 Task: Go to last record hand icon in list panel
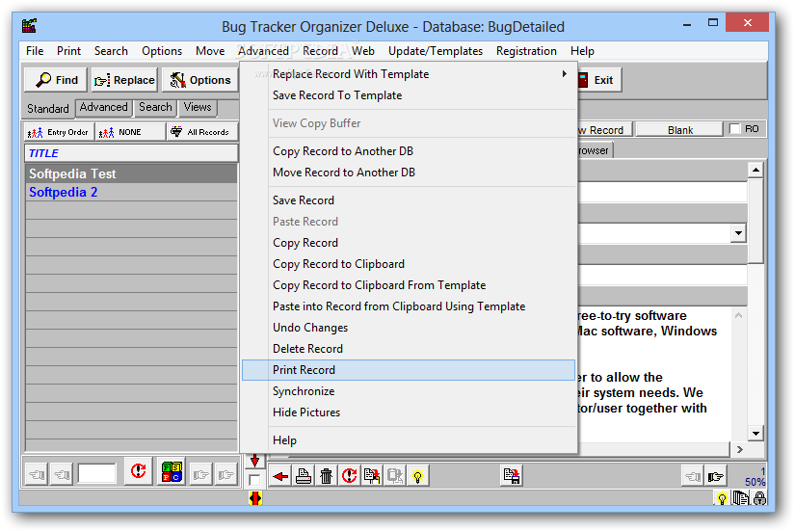(226, 475)
